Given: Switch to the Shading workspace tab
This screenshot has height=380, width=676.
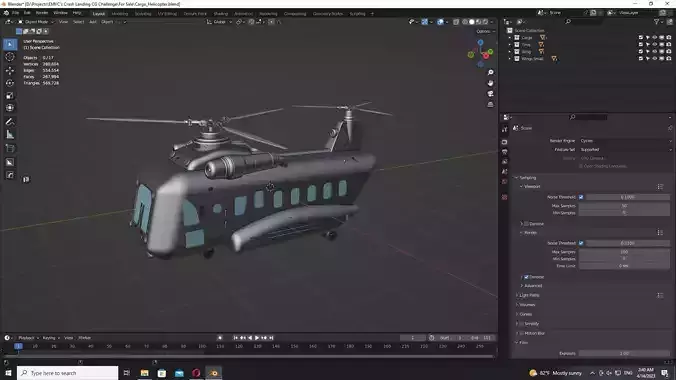Looking at the screenshot, I should click(221, 14).
